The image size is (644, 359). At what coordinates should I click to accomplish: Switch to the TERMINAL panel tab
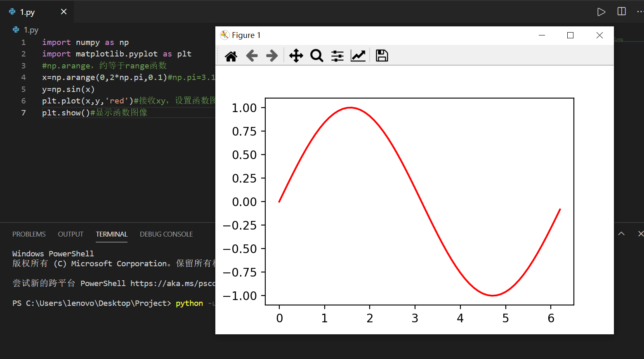click(111, 234)
